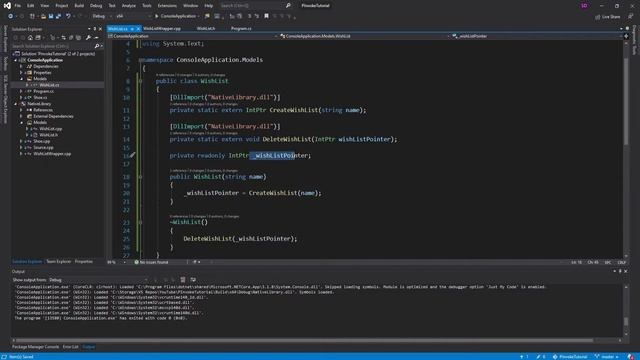The image size is (640, 360).
Task: Expand the Dependencies node
Action: click(22, 66)
